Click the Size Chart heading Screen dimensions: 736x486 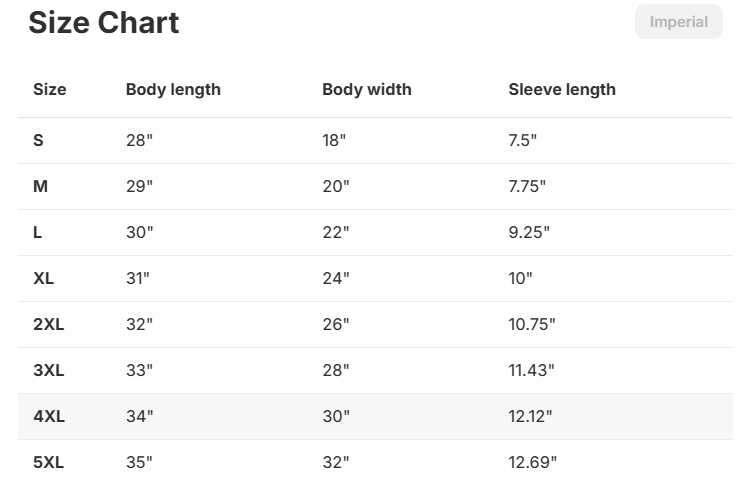coord(104,23)
